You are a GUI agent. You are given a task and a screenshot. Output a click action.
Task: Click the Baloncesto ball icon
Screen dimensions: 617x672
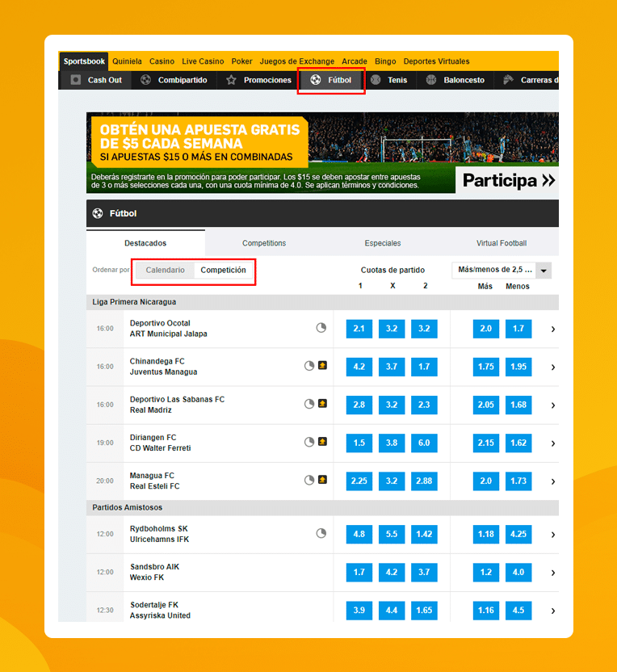pyautogui.click(x=431, y=80)
